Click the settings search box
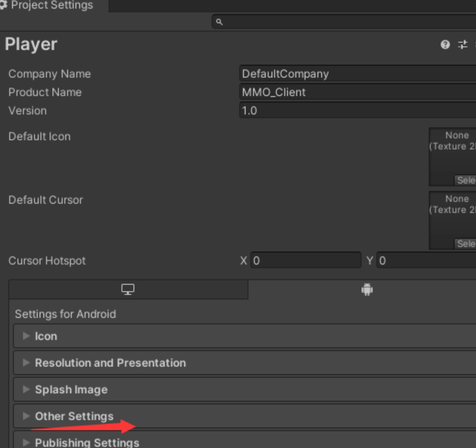 (x=344, y=22)
